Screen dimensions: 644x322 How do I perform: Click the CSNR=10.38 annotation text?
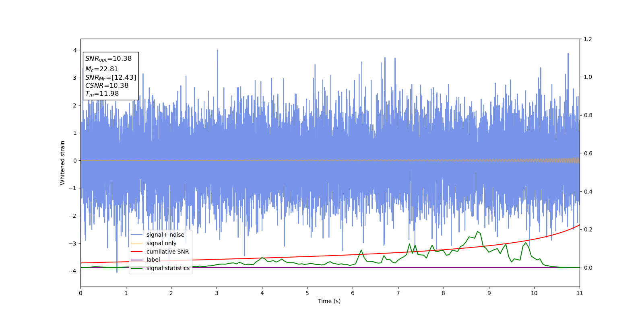point(107,85)
